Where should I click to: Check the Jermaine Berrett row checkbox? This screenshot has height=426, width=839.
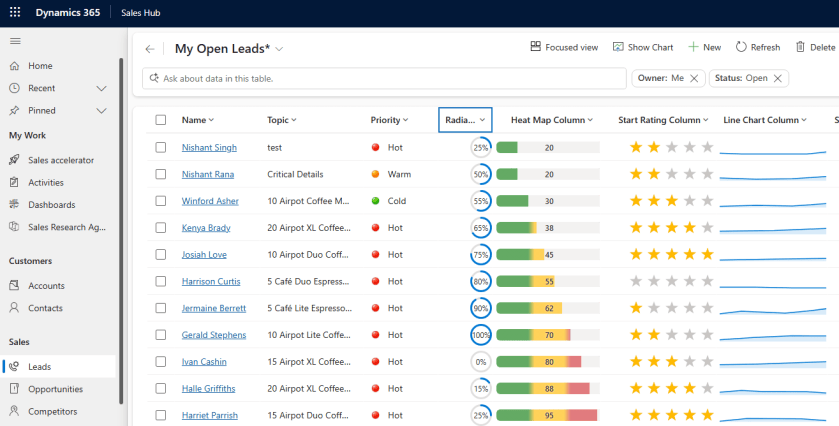(x=161, y=308)
